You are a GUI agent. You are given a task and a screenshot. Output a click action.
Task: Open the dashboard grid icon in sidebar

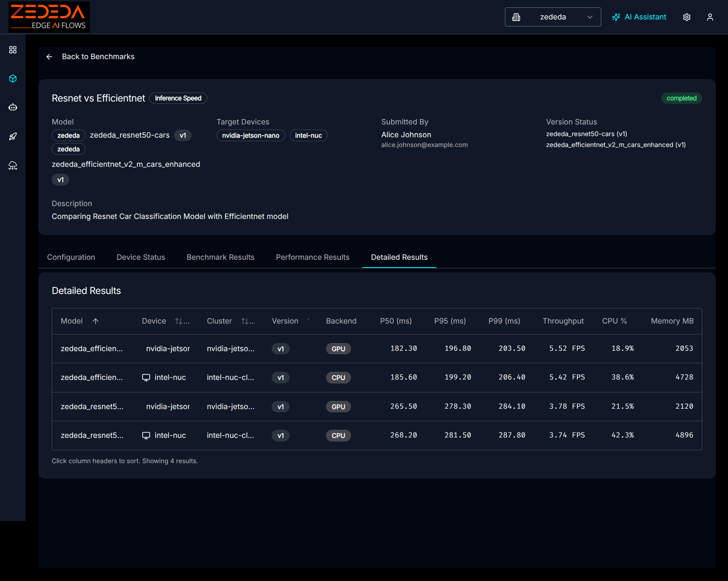pos(13,50)
